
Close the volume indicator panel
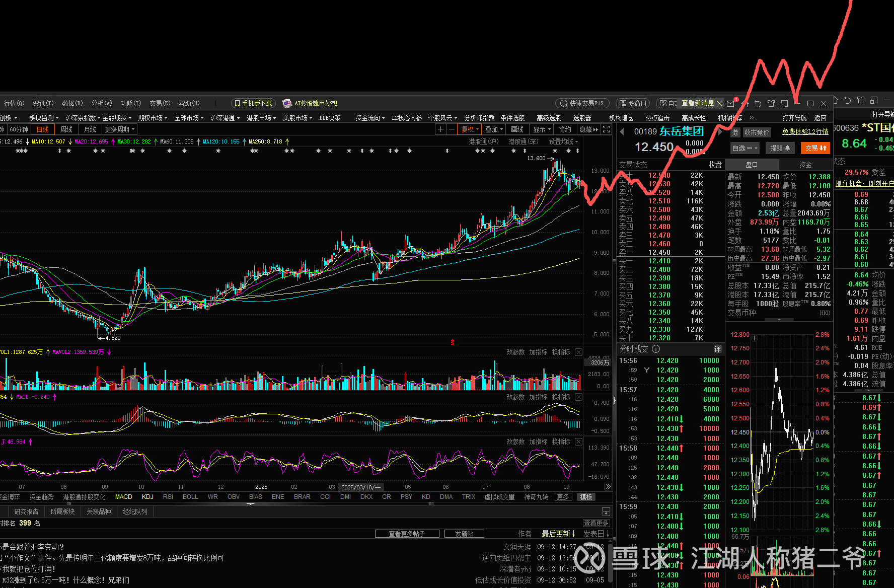(579, 352)
